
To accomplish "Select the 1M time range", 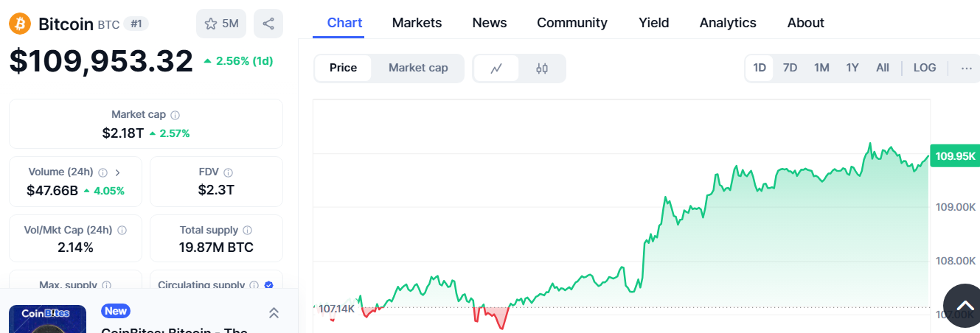I will (821, 68).
